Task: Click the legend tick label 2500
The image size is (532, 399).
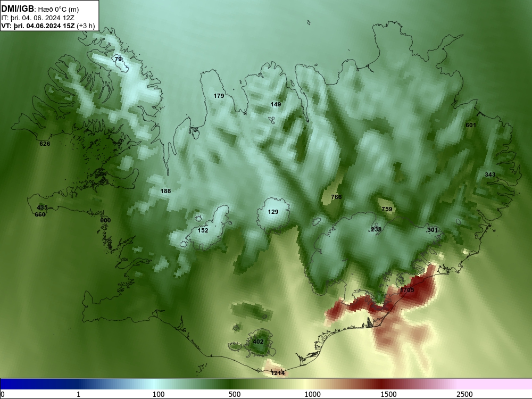Action: point(464,394)
